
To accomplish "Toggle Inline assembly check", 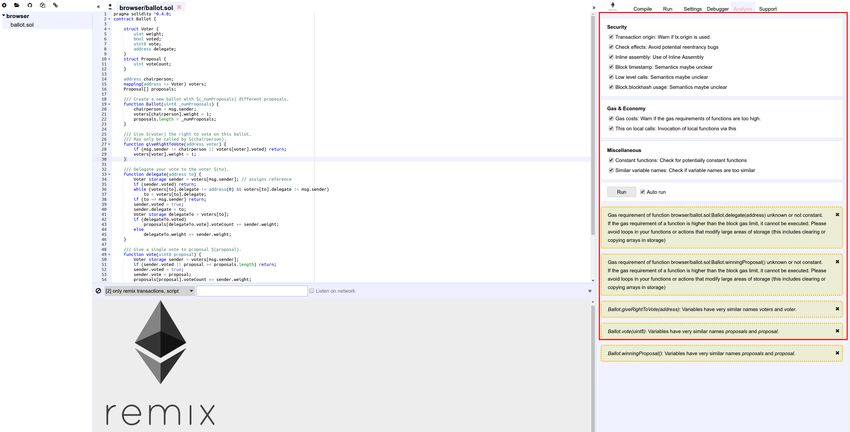I will point(611,57).
